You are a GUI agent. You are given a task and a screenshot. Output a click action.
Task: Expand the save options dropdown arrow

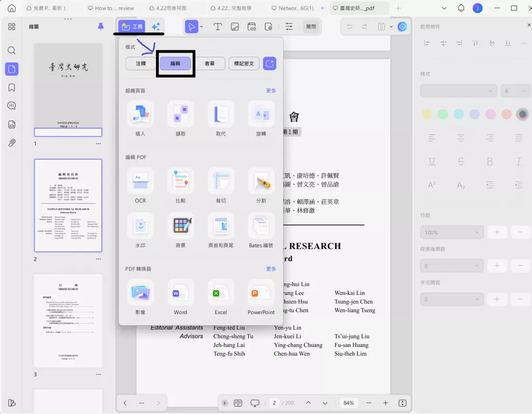pos(391,27)
